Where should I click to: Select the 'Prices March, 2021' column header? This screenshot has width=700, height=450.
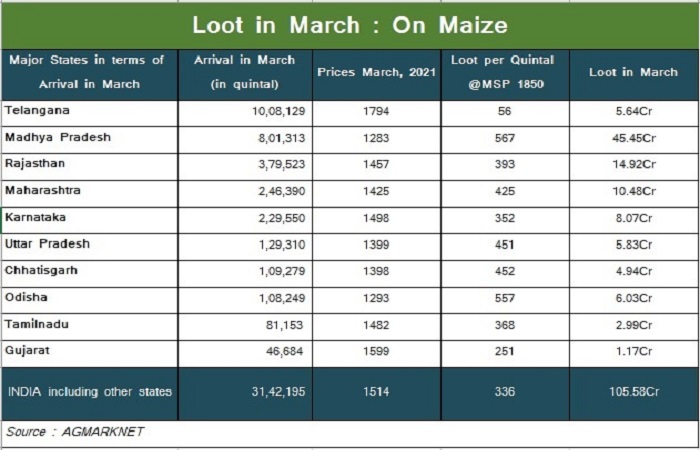tap(375, 73)
